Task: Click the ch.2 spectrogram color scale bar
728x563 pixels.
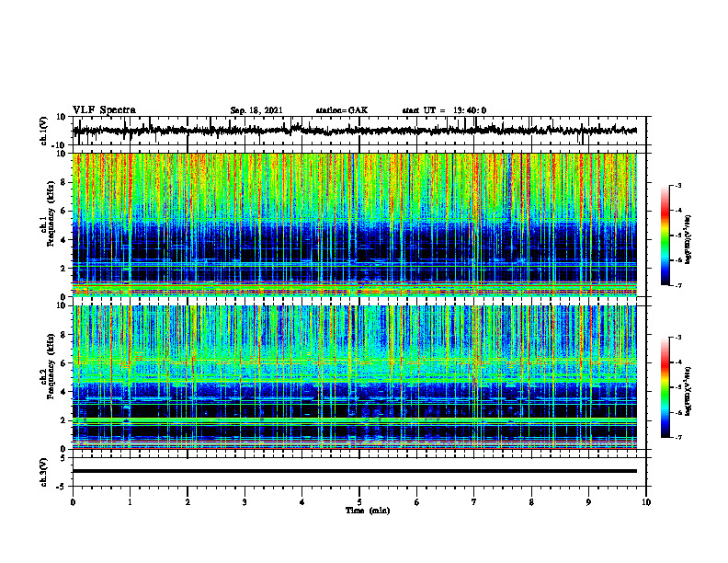Action: [x=665, y=387]
